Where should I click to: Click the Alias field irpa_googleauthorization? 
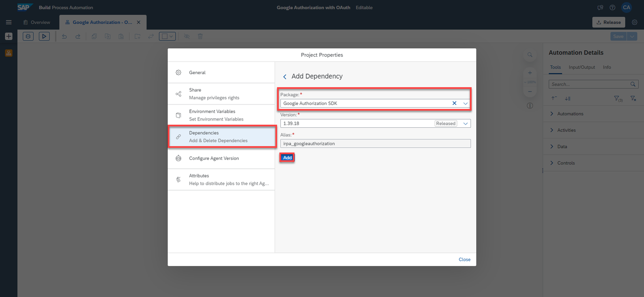coord(376,143)
